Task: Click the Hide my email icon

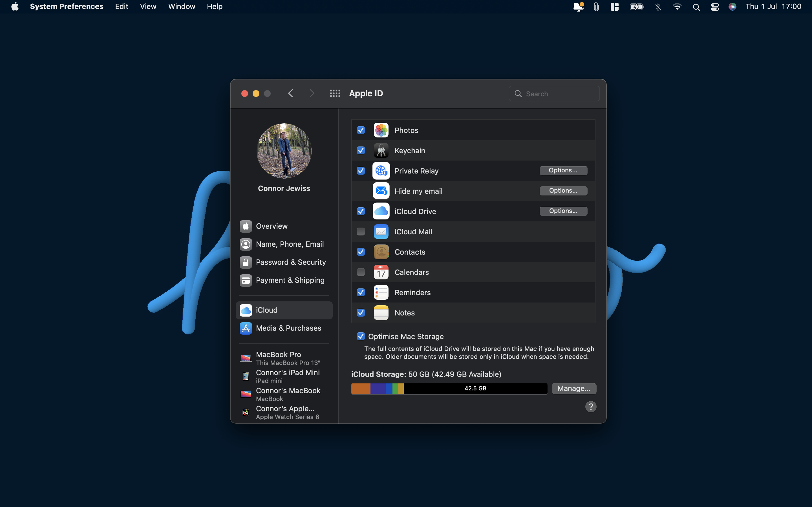Action: 381,191
